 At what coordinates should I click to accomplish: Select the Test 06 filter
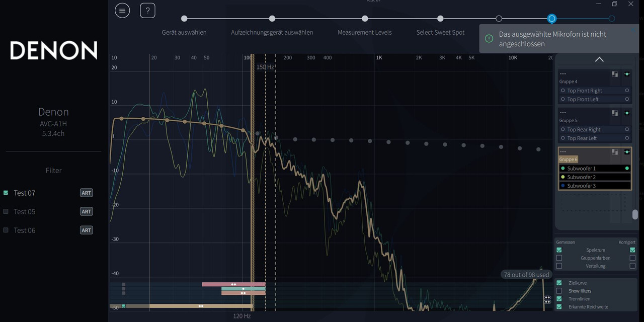[24, 230]
